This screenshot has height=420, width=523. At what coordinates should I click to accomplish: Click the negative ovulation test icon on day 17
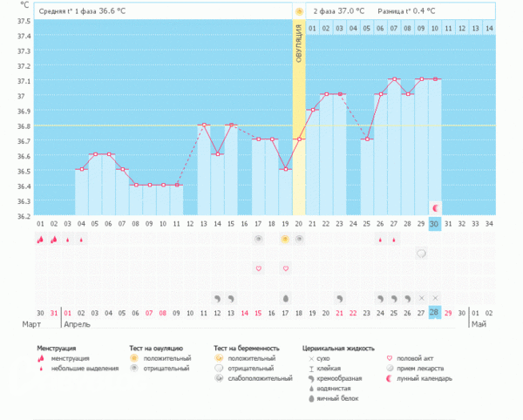pyautogui.click(x=258, y=239)
